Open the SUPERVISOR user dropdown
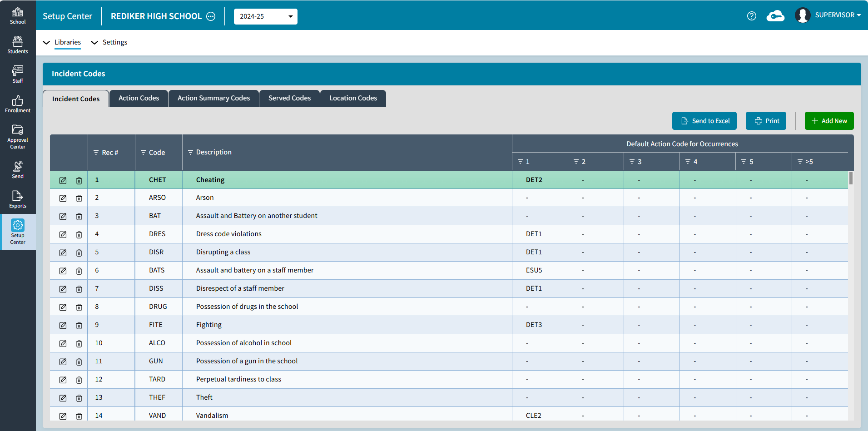 pyautogui.click(x=838, y=15)
